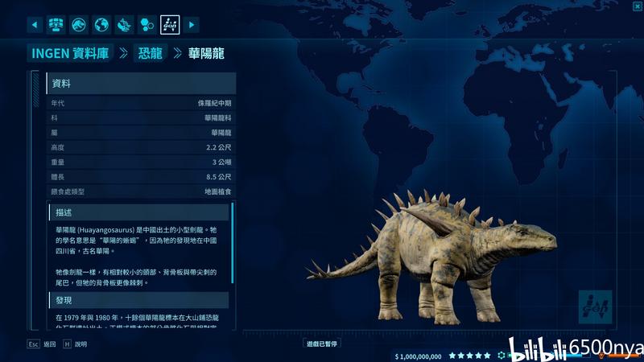Open the control room screens category icon

coord(56,25)
